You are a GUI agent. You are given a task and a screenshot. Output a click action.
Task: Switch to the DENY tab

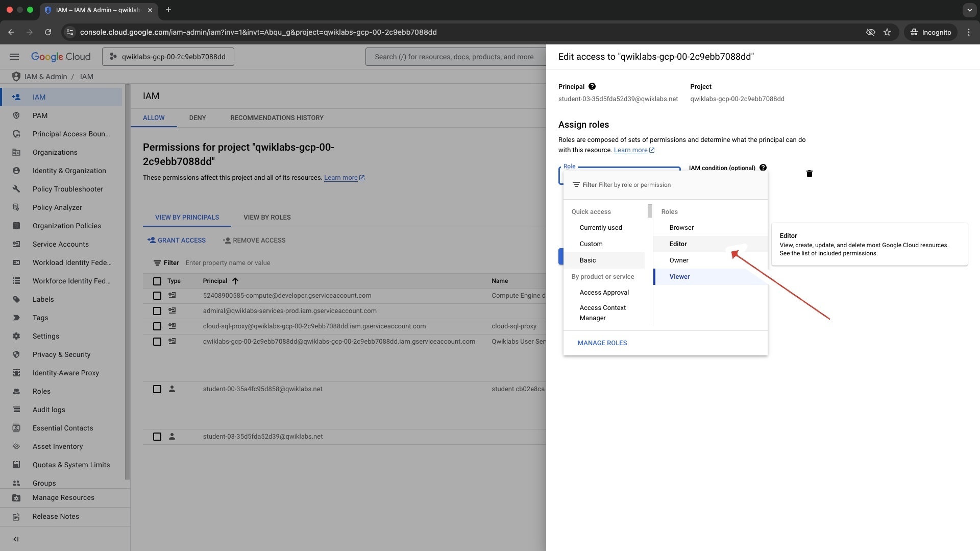point(198,118)
